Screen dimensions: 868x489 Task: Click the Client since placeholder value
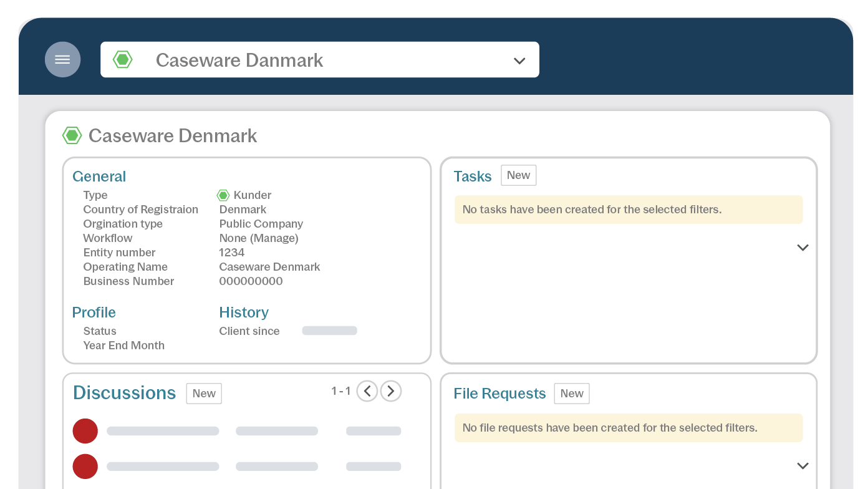pyautogui.click(x=329, y=331)
